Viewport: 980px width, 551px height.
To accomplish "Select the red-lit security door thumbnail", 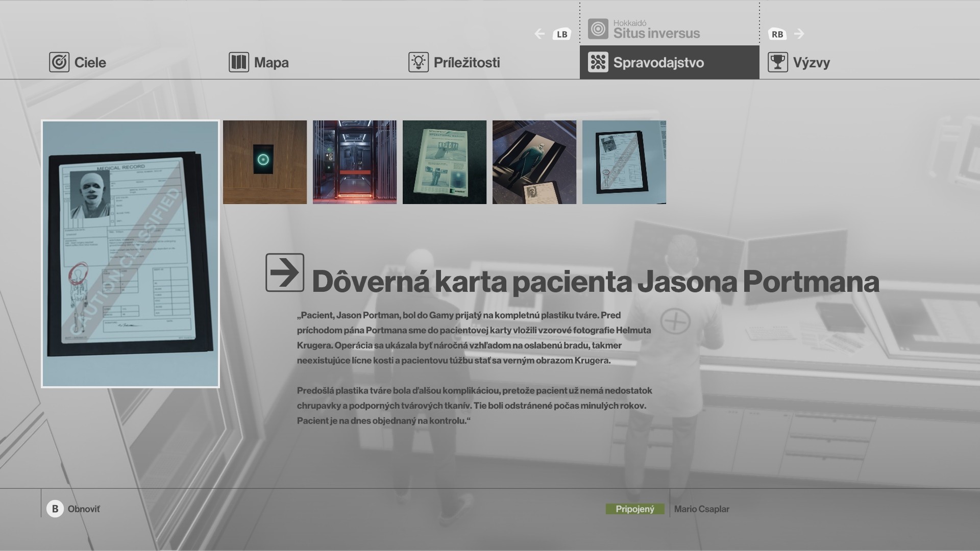I will [355, 162].
